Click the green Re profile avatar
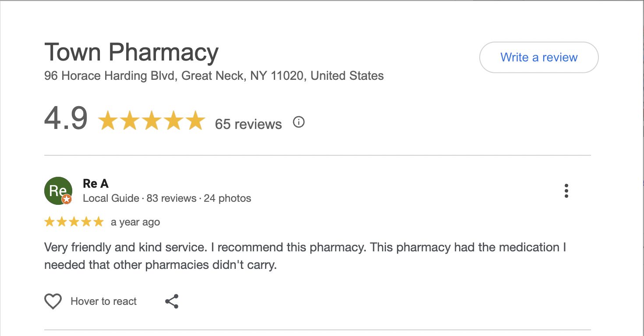The width and height of the screenshot is (644, 336). pyautogui.click(x=58, y=190)
